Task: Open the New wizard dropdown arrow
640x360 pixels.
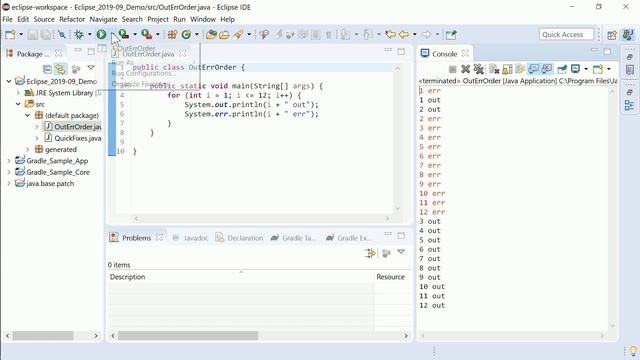Action: (x=21, y=35)
